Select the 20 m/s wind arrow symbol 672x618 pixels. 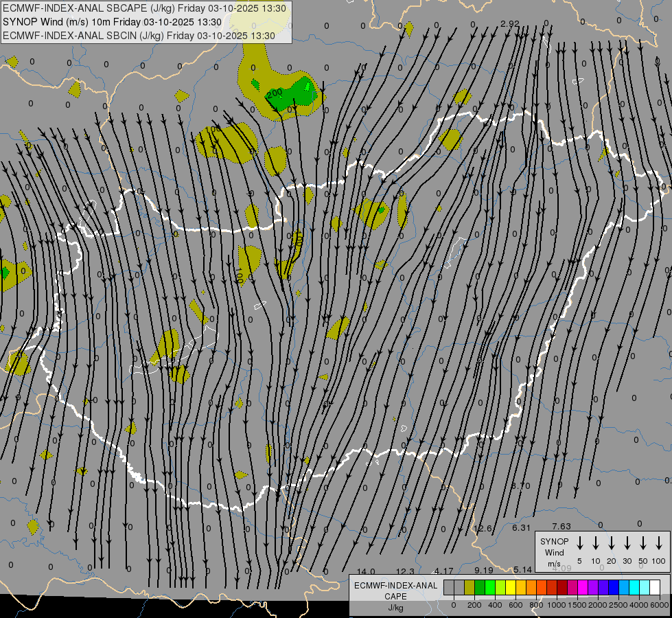point(612,543)
